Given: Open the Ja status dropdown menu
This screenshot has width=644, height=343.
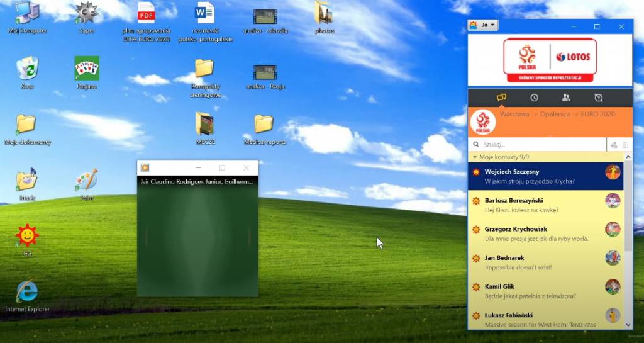Looking at the screenshot, I should [483, 25].
